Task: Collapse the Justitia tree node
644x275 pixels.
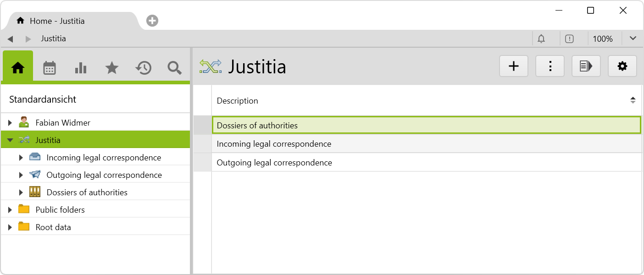Action: coord(10,140)
